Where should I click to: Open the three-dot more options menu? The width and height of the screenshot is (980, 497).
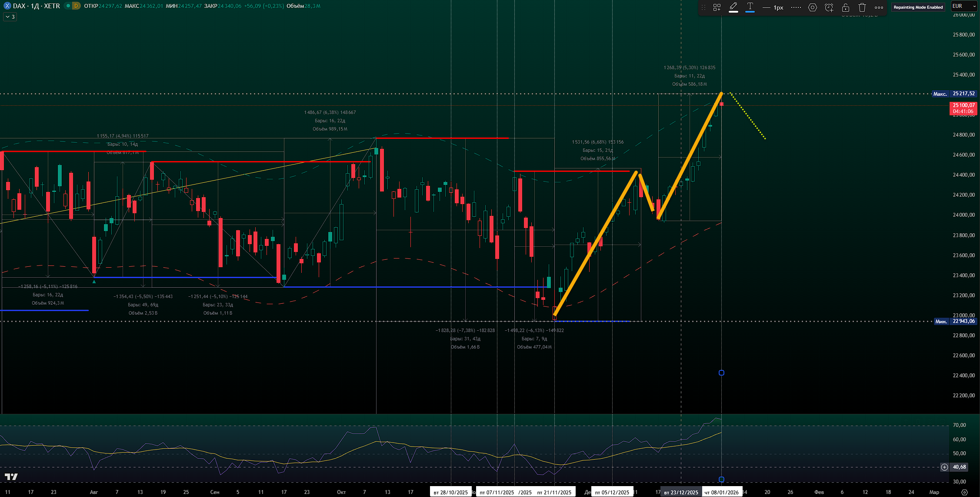(x=879, y=7)
